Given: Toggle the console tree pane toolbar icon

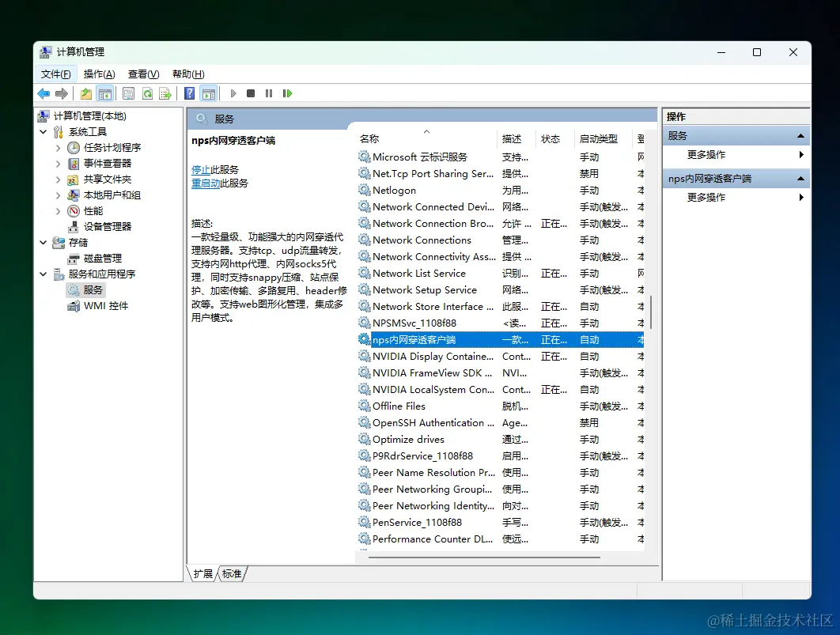Looking at the screenshot, I should click(105, 93).
